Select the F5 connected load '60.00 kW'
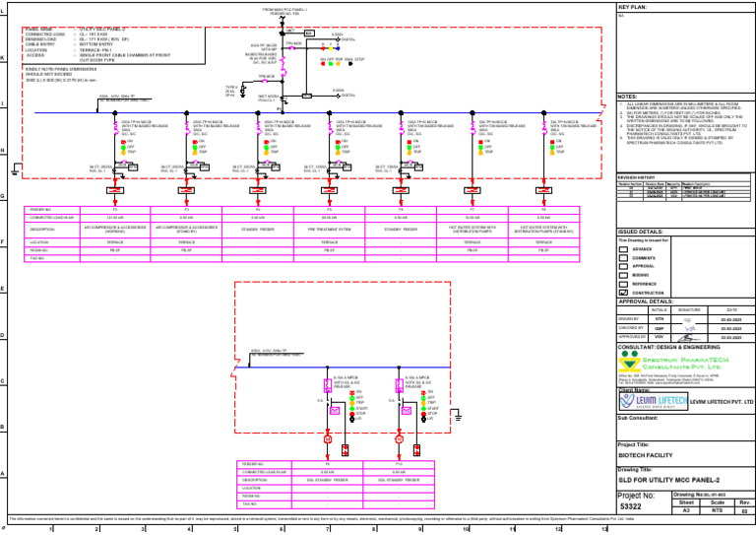756x535 pixels. 330,218
